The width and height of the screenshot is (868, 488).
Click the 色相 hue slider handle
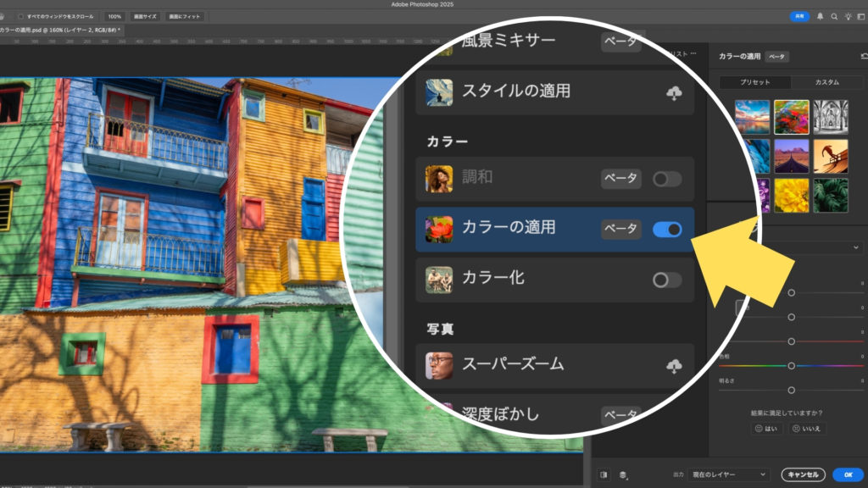tap(791, 366)
